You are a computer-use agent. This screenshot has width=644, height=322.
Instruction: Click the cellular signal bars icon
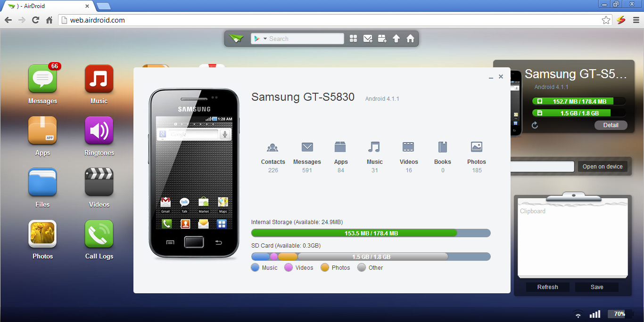(x=595, y=314)
